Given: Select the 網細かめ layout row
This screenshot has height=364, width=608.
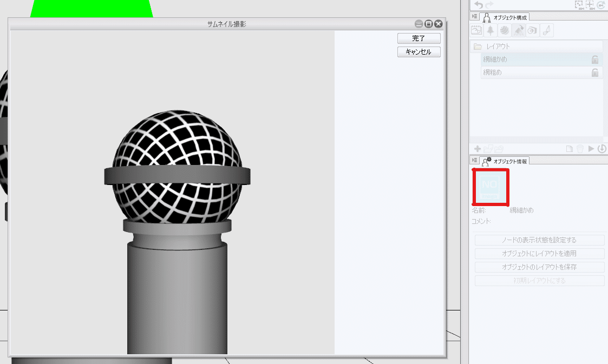Looking at the screenshot, I should point(542,59).
